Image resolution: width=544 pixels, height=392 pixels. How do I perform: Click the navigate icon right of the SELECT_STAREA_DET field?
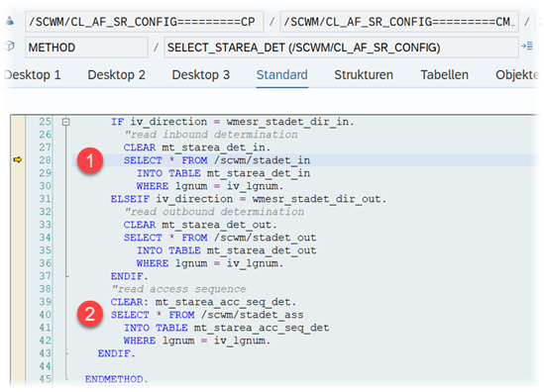click(x=527, y=47)
